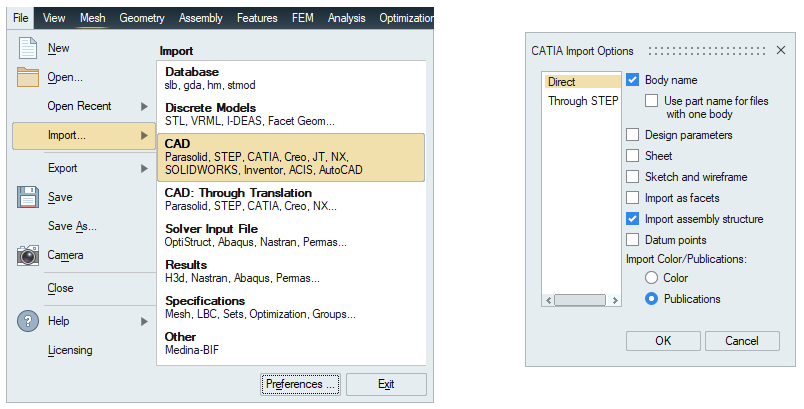Click the Help question mark icon
The image size is (804, 409).
[28, 321]
